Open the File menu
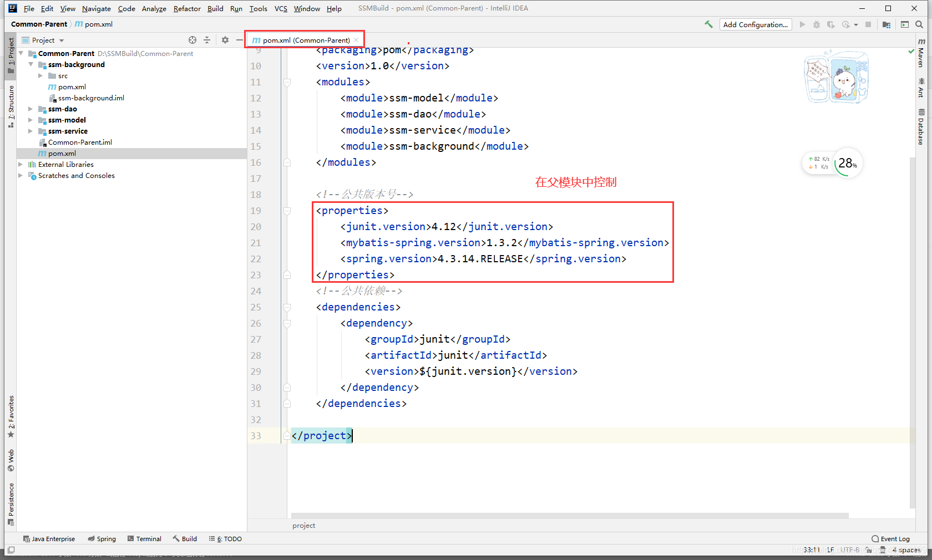Image resolution: width=932 pixels, height=560 pixels. pos(29,8)
